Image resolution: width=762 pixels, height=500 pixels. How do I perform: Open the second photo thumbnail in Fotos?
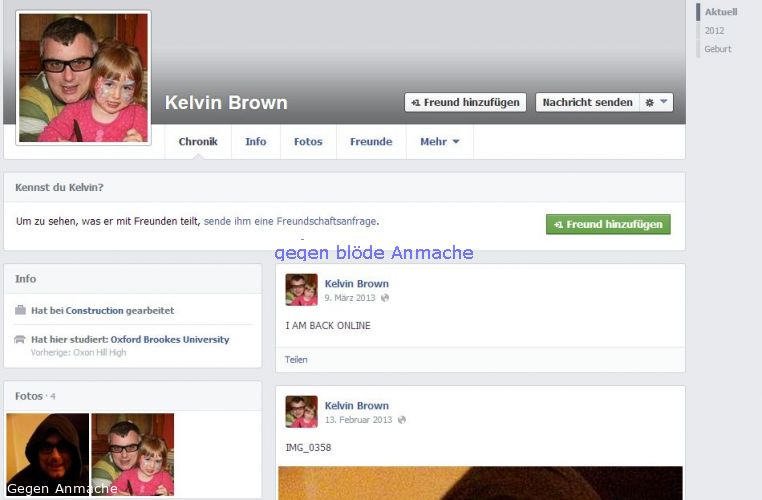click(x=133, y=455)
